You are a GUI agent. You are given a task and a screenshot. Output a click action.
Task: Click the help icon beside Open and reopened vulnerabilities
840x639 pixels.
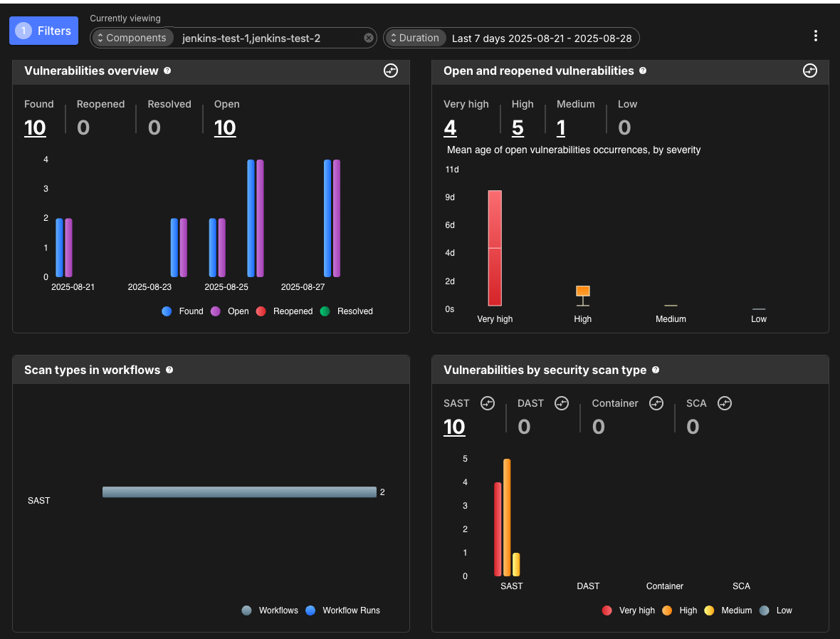(x=644, y=71)
